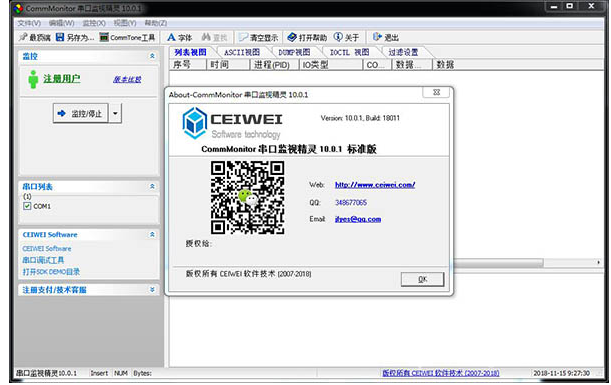Collapse the CEIWEI Software panel chevron
611x385 pixels.
[152, 235]
